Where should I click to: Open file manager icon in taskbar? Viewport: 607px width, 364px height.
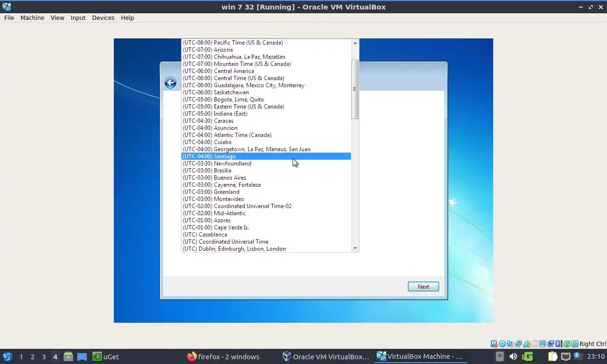(x=68, y=356)
